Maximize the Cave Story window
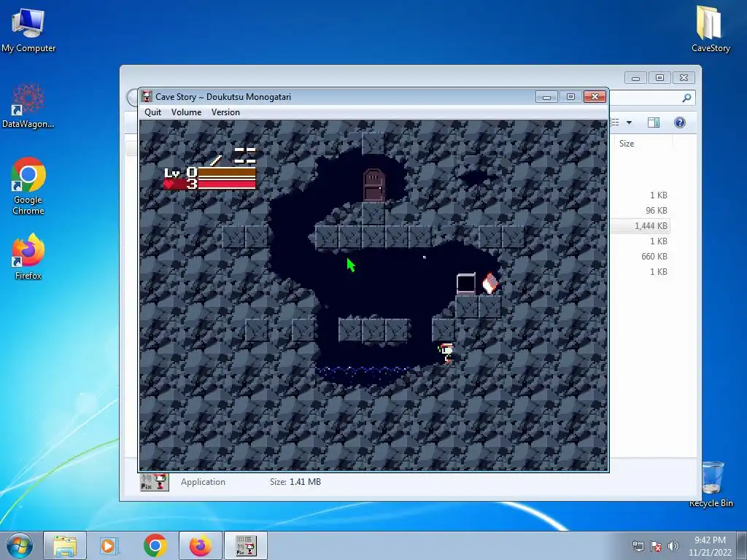 [x=570, y=97]
